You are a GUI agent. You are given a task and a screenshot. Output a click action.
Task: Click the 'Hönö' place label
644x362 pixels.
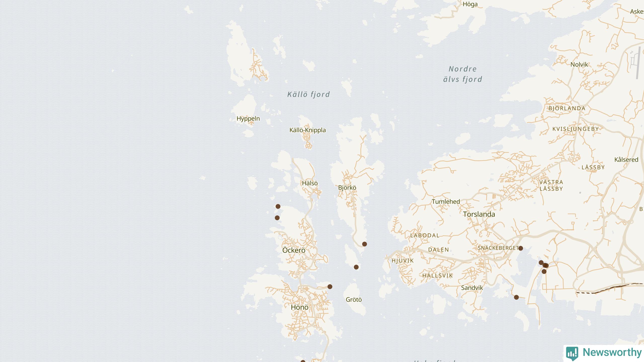[300, 307]
